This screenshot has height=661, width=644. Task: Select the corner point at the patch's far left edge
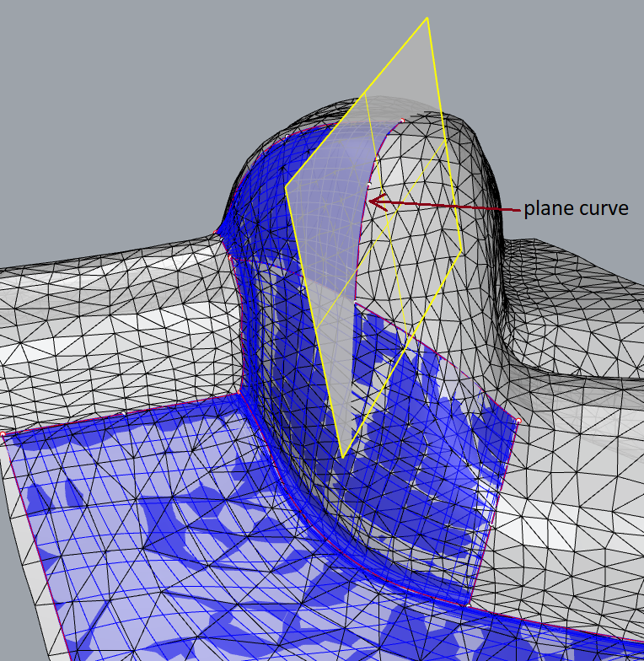3,433
